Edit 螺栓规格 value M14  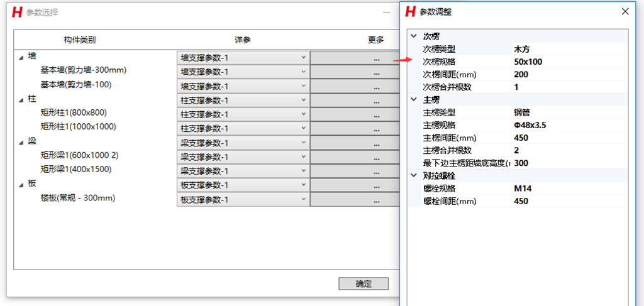click(x=570, y=189)
